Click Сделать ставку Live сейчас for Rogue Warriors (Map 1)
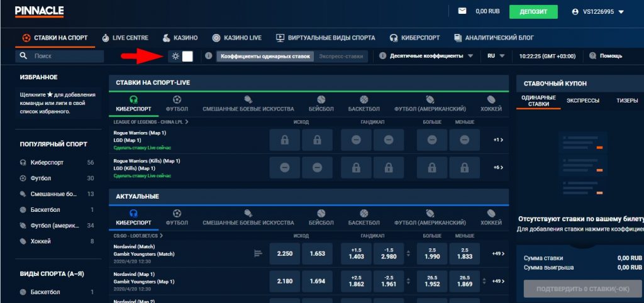 tap(142, 148)
